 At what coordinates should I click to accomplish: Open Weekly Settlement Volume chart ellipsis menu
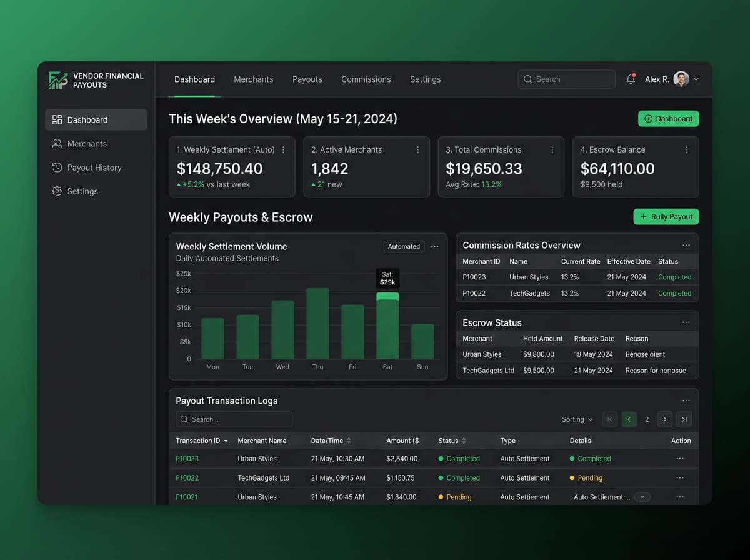coord(435,247)
